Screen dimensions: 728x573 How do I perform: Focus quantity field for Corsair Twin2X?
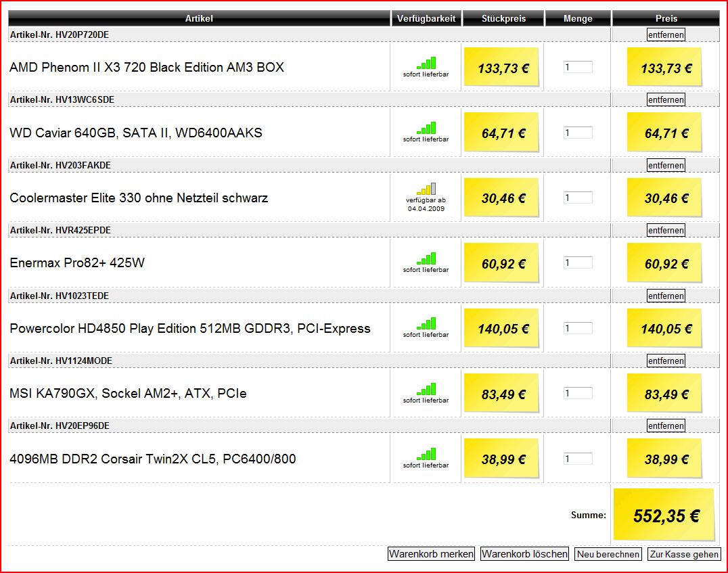(578, 459)
